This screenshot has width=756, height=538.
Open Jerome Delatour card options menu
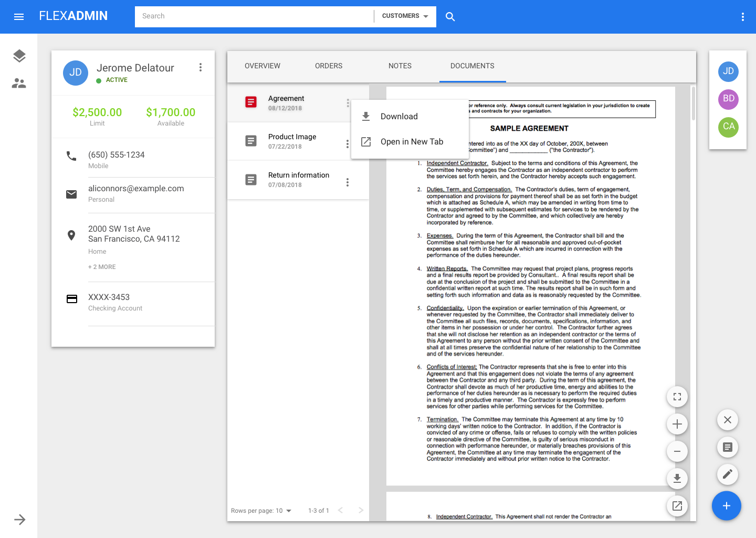[x=200, y=67]
